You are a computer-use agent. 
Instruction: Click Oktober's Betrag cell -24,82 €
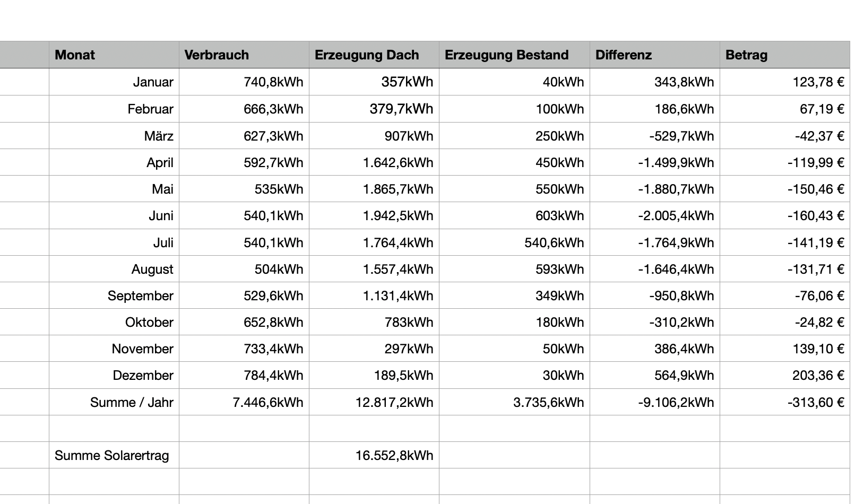click(784, 323)
